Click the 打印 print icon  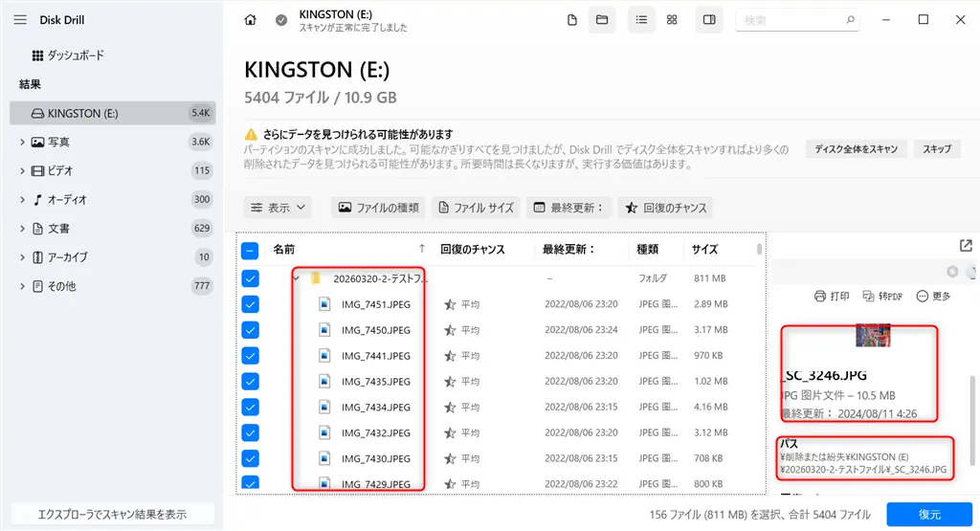point(832,296)
